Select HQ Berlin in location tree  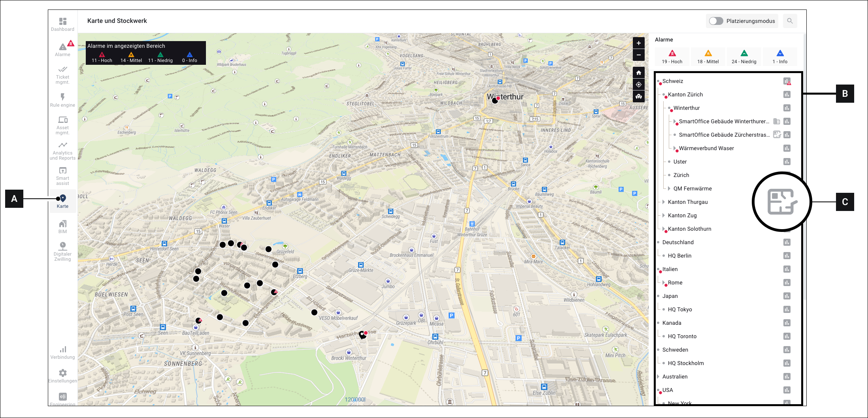click(679, 256)
